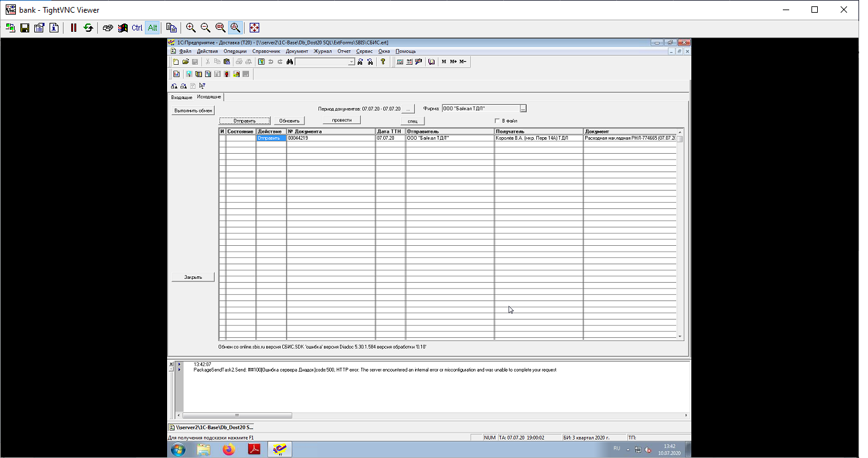Enable the В файл checkbox
Viewport: 868px width, 458px height.
497,121
